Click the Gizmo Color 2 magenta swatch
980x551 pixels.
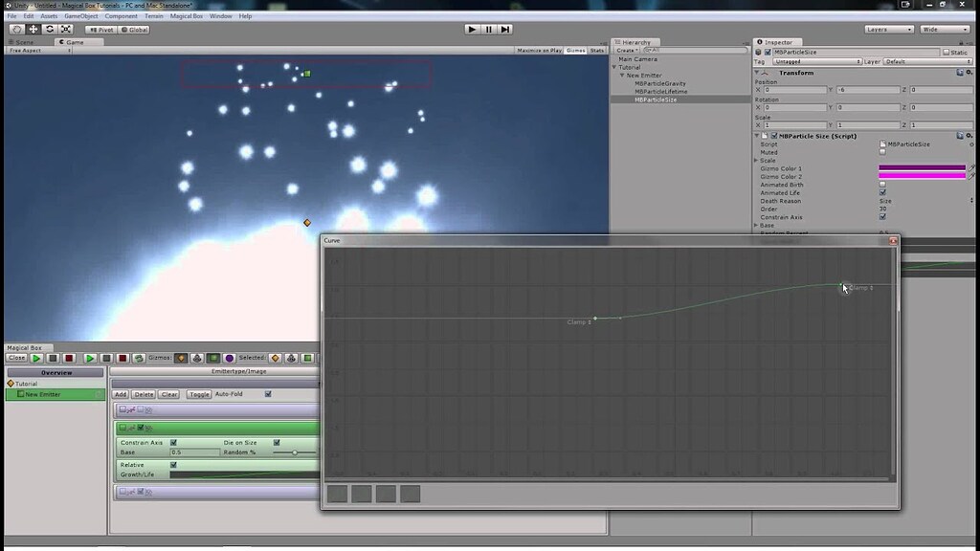click(922, 177)
